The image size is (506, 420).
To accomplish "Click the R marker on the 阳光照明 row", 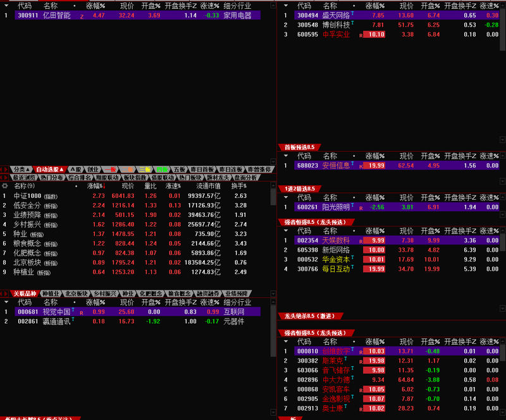I will 361,208.
